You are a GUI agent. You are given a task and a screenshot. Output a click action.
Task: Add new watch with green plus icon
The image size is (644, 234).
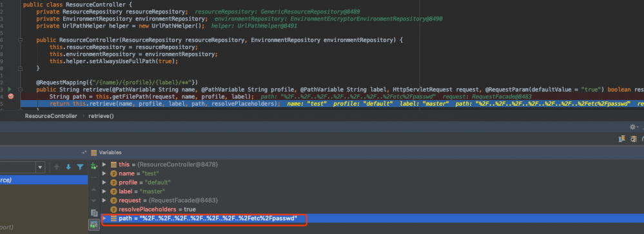93,166
